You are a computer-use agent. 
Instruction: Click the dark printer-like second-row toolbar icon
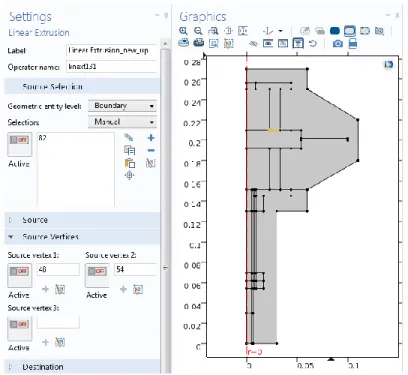coord(199,43)
